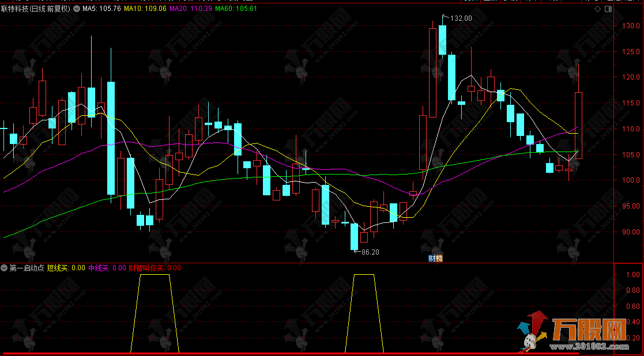Click the 第一启动点 indicator name
The width and height of the screenshot is (644, 356).
pos(27,268)
